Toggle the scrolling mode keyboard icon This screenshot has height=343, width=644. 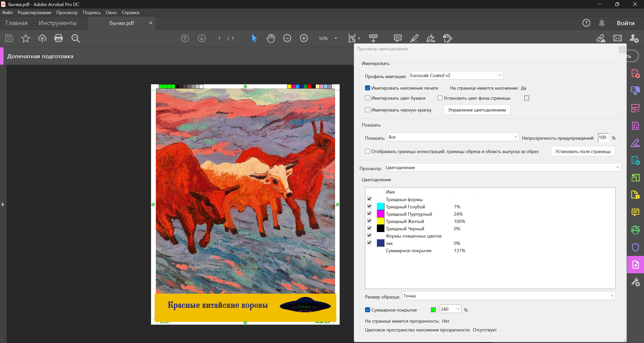tap(373, 38)
